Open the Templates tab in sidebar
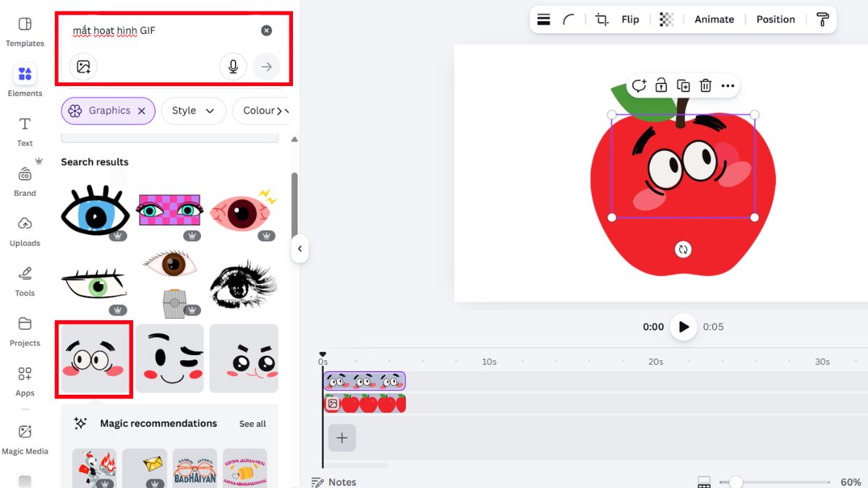Image resolution: width=868 pixels, height=488 pixels. pyautogui.click(x=25, y=32)
